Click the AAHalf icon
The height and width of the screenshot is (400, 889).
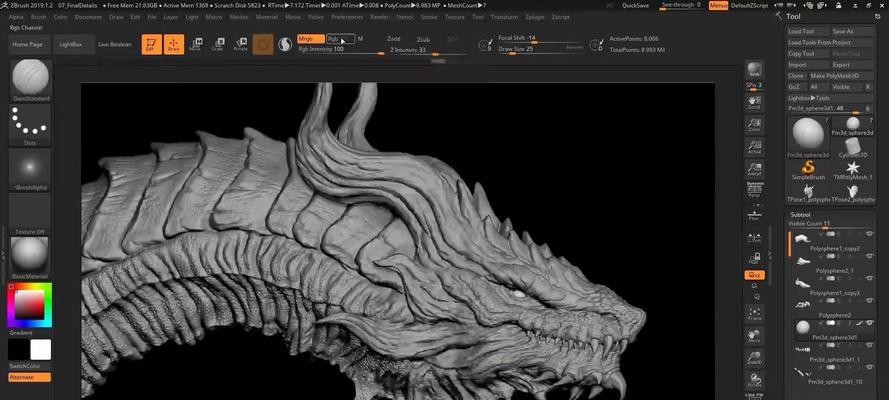point(754,169)
